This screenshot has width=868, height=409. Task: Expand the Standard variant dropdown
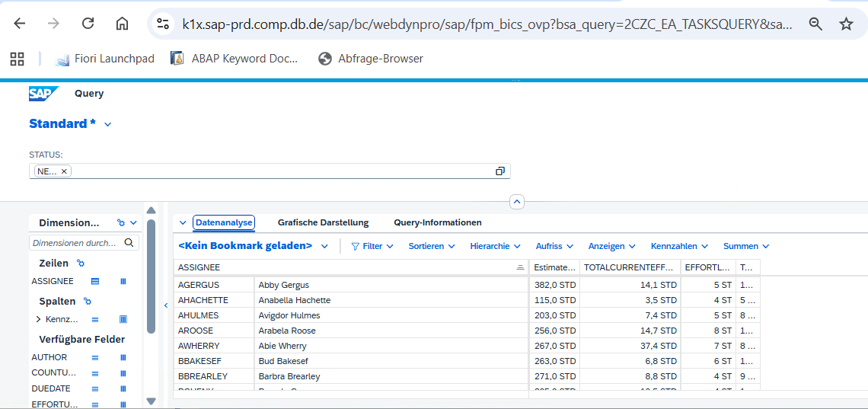tap(108, 124)
